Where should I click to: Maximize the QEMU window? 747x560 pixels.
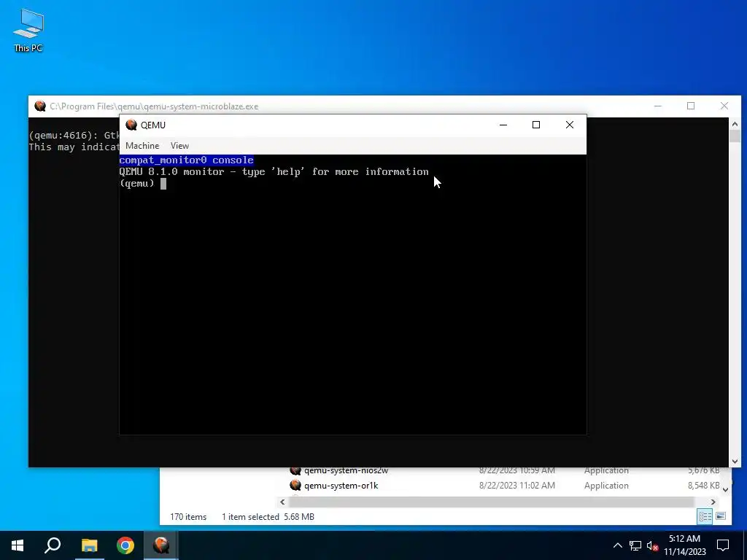tap(536, 125)
